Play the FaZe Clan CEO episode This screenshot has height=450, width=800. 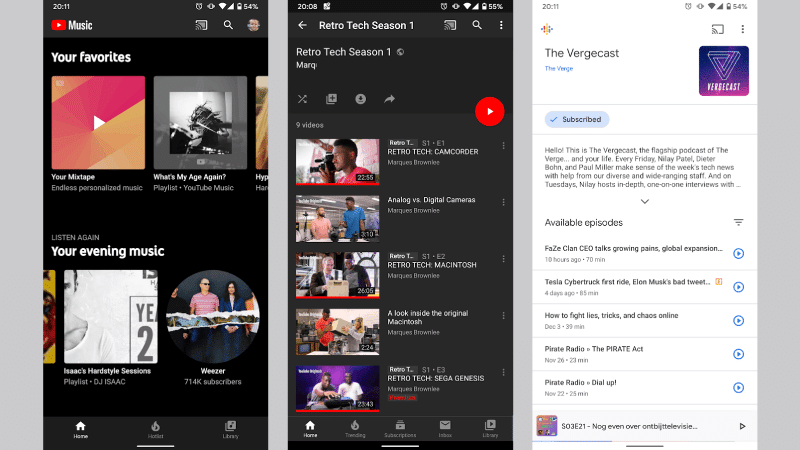738,254
